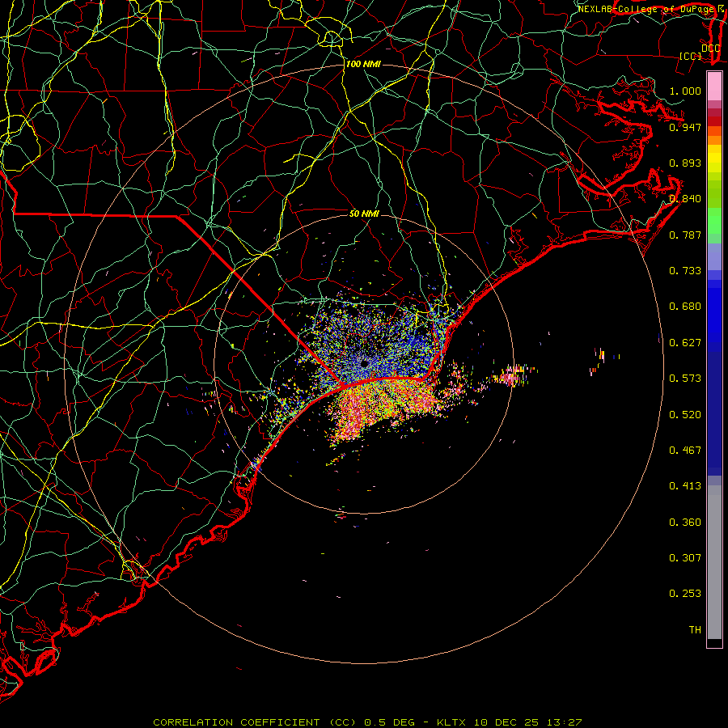Click the 100 NMI range ring label
728x728 pixels.
pyautogui.click(x=363, y=64)
